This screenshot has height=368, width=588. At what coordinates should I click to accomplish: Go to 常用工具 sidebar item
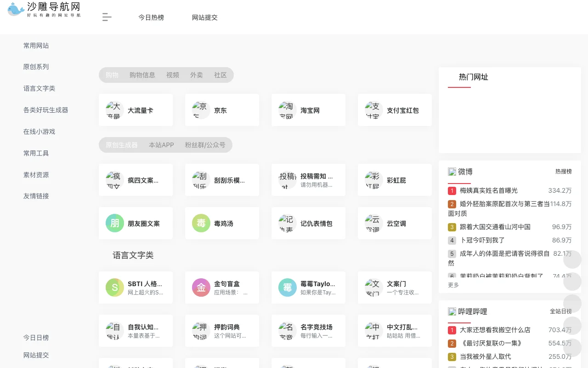(36, 153)
